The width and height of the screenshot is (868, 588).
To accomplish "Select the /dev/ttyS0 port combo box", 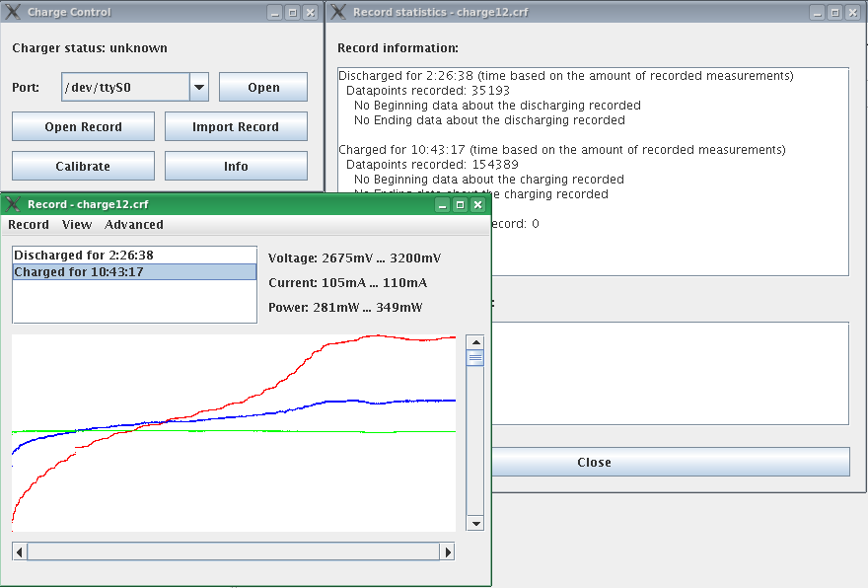I will 125,87.
